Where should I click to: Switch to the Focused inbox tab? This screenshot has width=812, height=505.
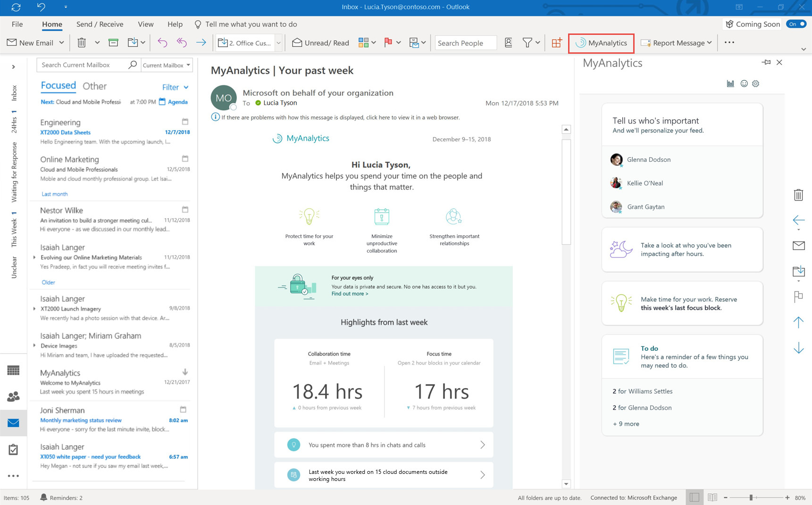(58, 85)
